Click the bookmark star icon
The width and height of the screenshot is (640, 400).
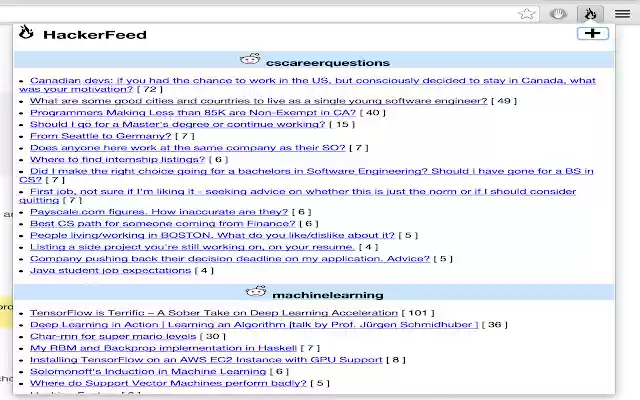point(527,14)
